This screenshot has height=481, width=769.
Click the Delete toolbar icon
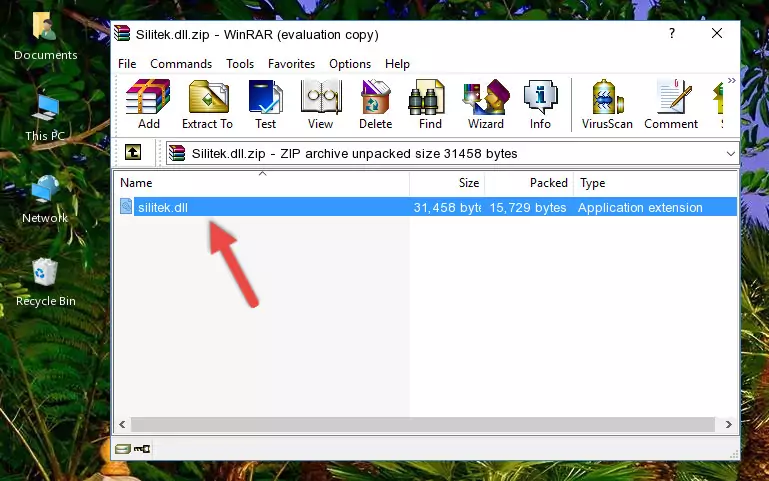pos(375,104)
